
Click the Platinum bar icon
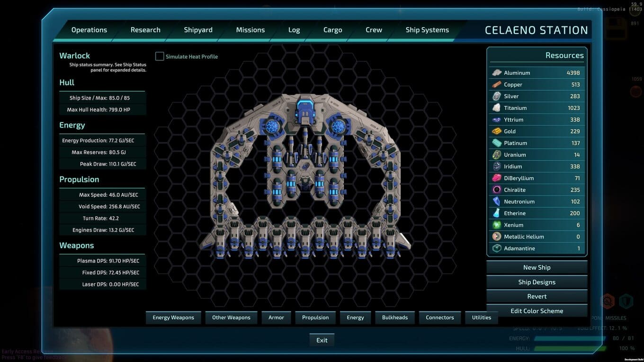coord(497,143)
